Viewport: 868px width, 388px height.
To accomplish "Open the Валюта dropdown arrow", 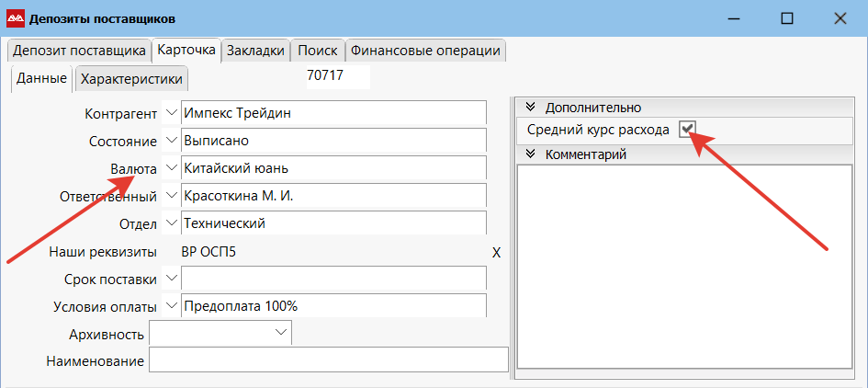I will tap(172, 168).
